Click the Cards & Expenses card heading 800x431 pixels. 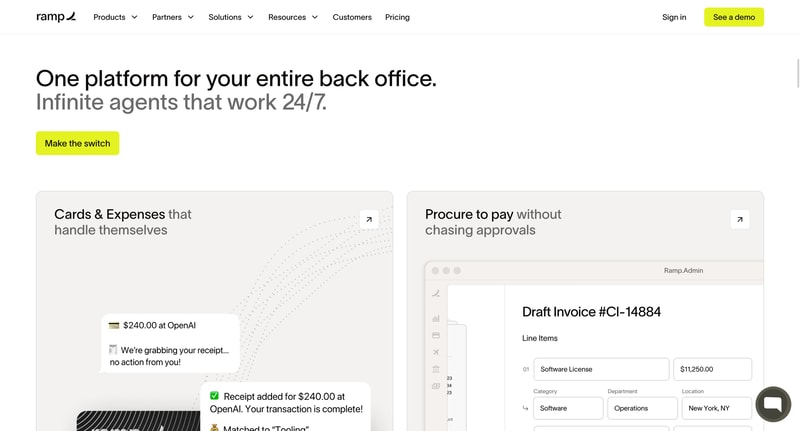coord(123,222)
